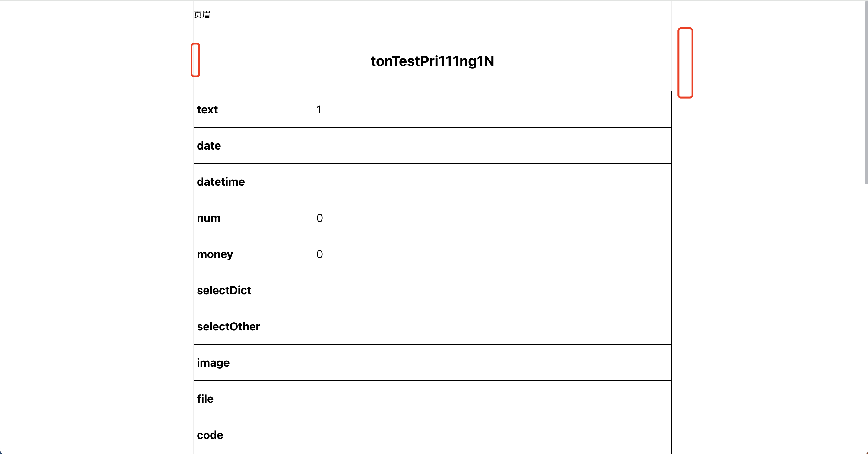Click the "selectOther" row label

(228, 326)
